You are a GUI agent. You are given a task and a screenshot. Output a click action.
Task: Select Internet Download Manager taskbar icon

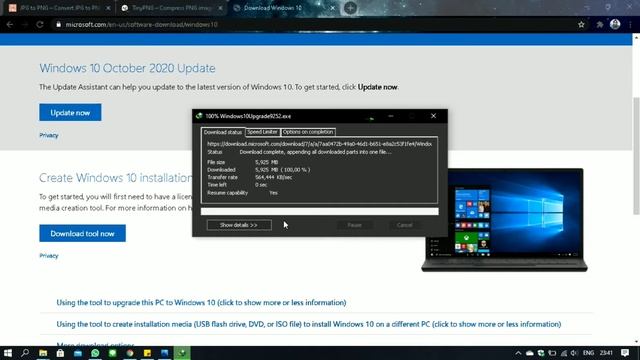pyautogui.click(x=182, y=353)
